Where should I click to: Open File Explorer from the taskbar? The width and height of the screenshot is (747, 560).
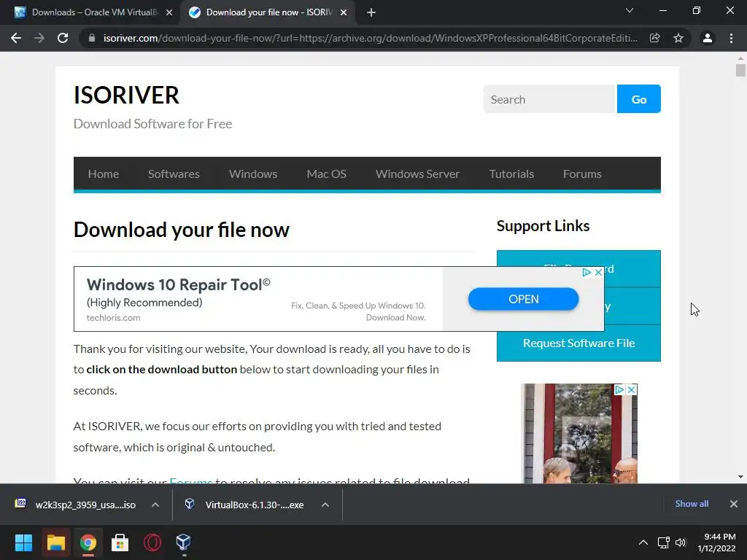(55, 542)
